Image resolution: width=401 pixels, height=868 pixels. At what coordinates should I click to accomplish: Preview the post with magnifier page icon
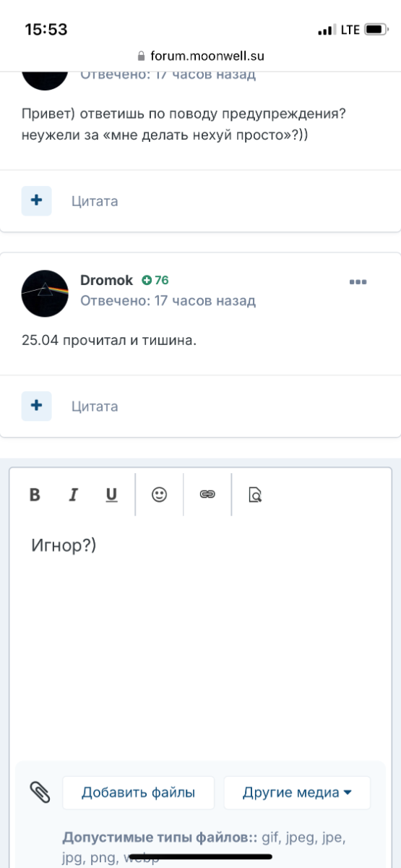click(x=254, y=495)
